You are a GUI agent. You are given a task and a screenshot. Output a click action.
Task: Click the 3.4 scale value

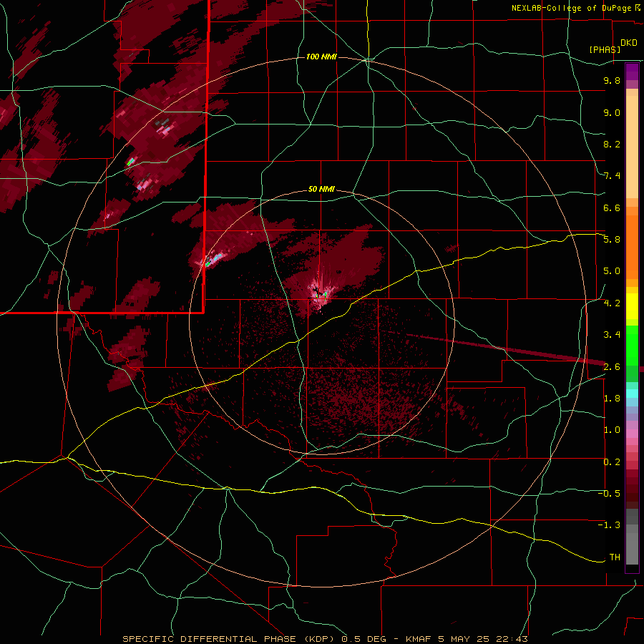(x=612, y=335)
